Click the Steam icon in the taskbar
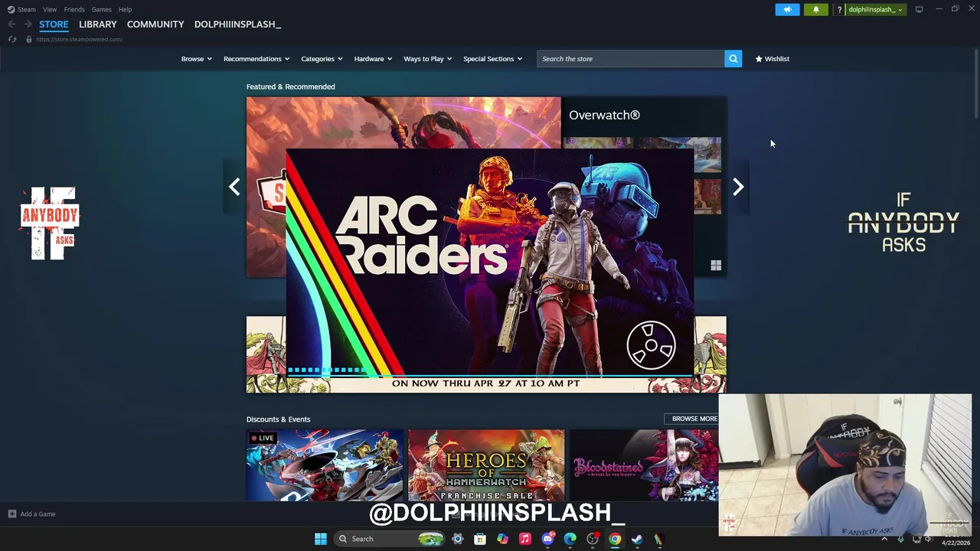Screen dimensions: 980x551 637,539
